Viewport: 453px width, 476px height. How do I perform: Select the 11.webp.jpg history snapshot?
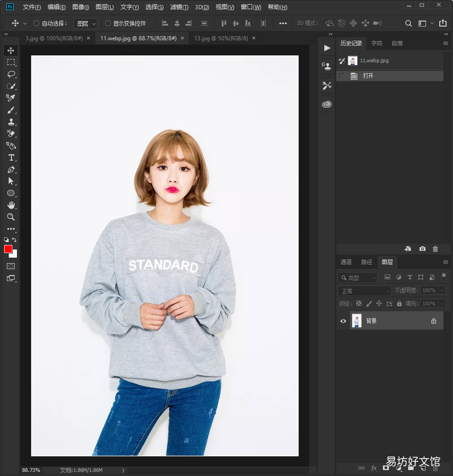[390, 60]
